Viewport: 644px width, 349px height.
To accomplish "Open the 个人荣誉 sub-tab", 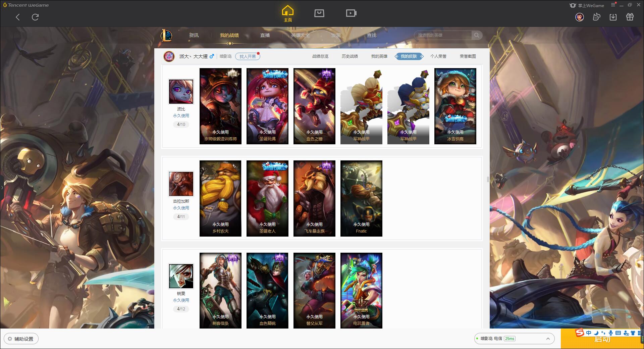I will click(x=438, y=56).
